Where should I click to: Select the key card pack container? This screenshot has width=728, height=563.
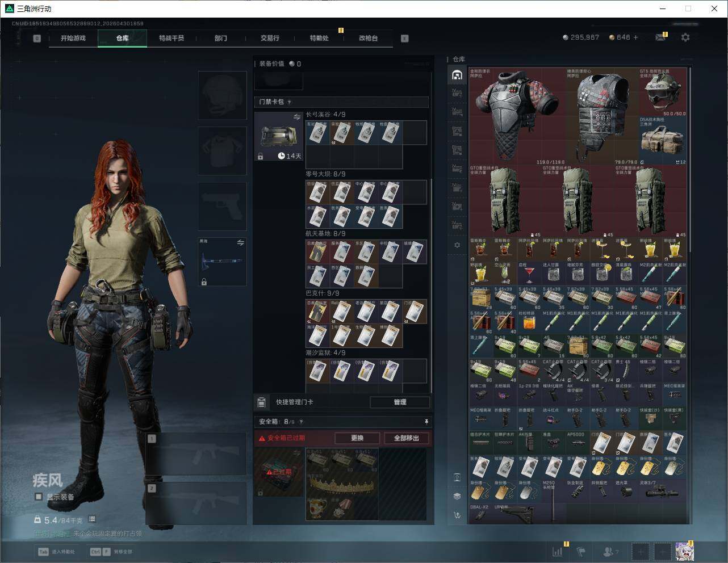coord(279,136)
